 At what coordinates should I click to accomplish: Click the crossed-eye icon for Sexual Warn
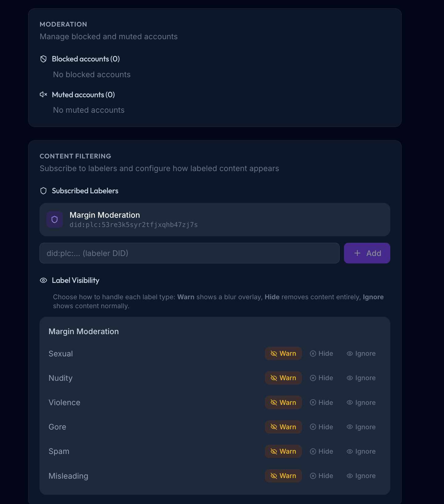click(274, 354)
